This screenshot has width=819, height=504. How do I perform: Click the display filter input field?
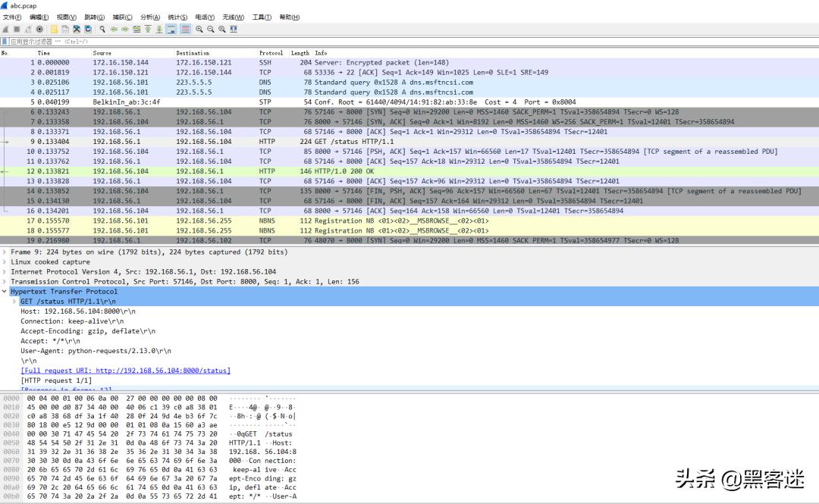(x=379, y=41)
